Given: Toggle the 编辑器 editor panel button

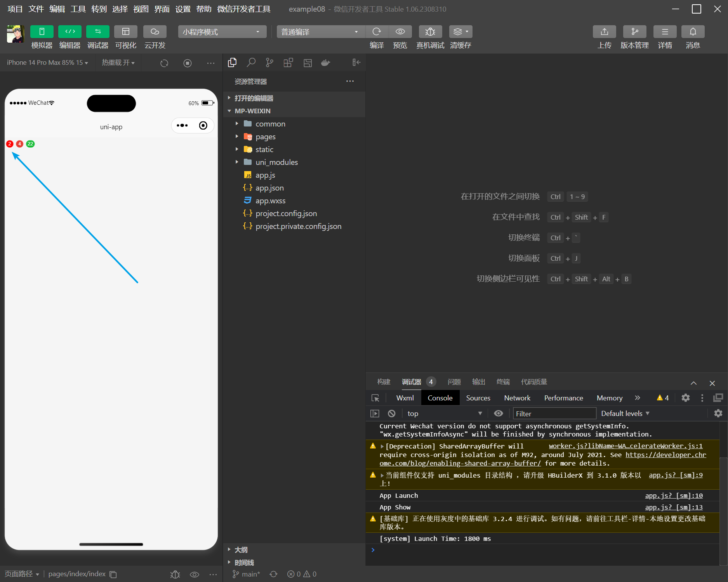Looking at the screenshot, I should point(70,31).
